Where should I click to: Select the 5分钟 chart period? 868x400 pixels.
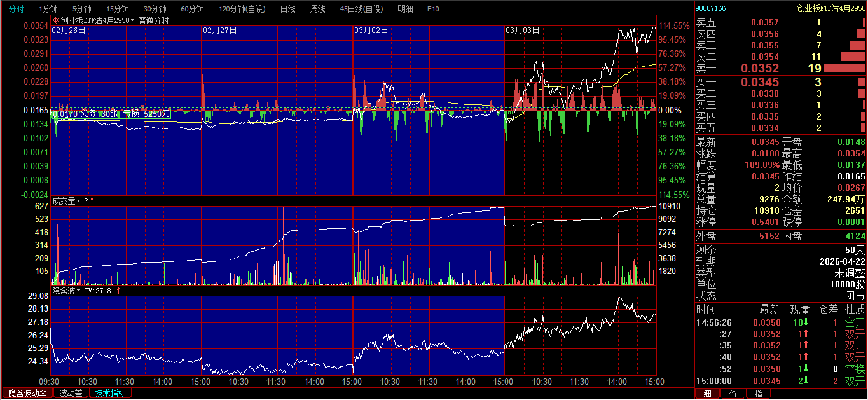[81, 9]
